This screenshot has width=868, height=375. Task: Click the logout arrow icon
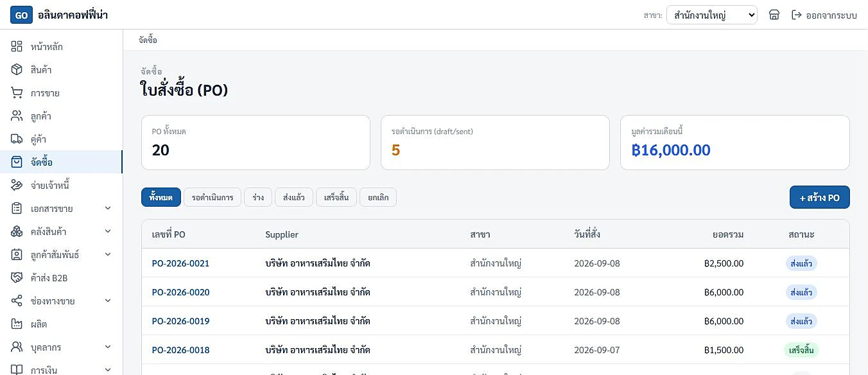[x=797, y=15]
